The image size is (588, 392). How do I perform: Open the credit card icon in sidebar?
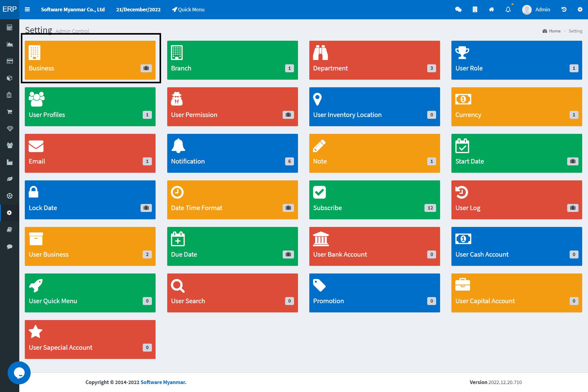click(9, 61)
